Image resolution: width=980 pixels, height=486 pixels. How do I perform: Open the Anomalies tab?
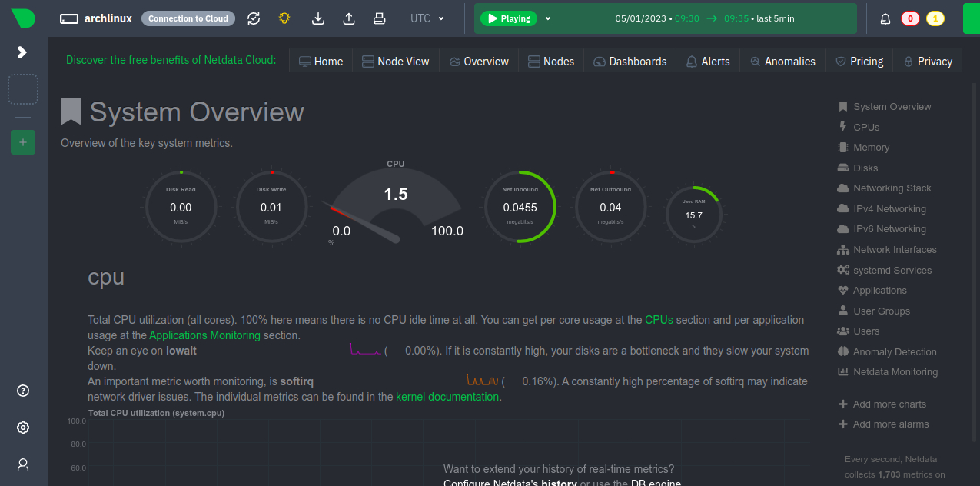pos(782,62)
